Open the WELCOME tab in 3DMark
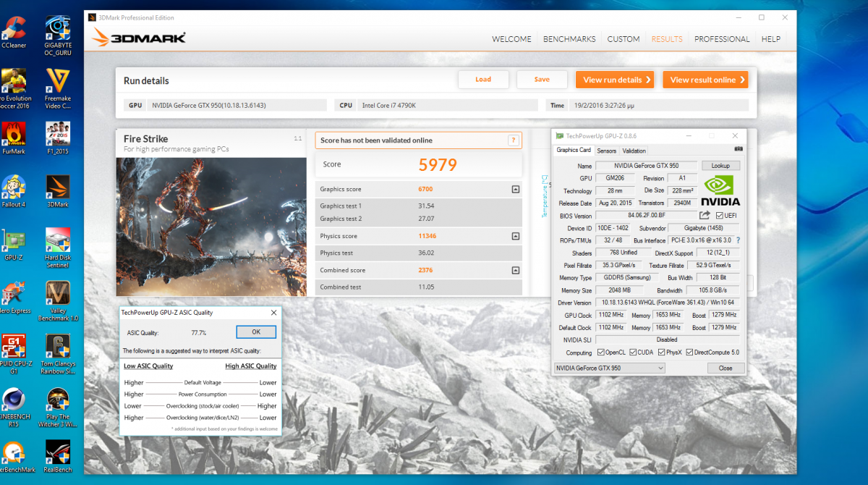This screenshot has width=868, height=485. coord(511,39)
